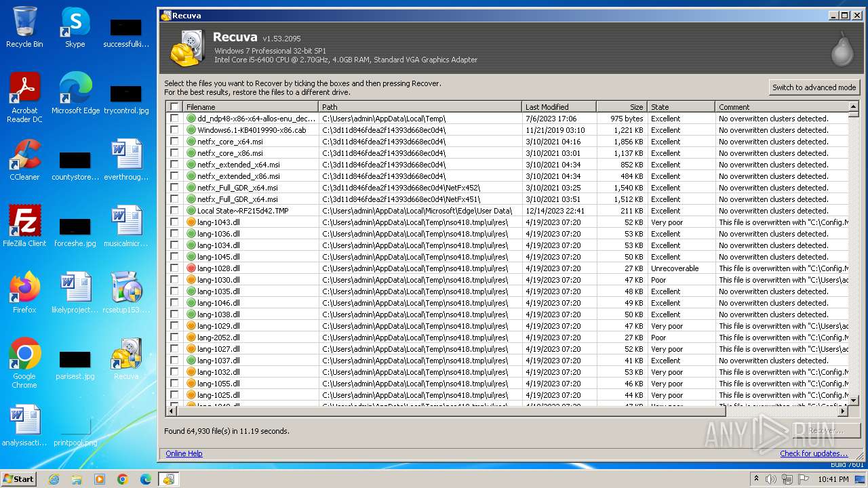Screen dimensions: 868x488
Task: Open the likelyproject Word document icon
Action: 75,292
